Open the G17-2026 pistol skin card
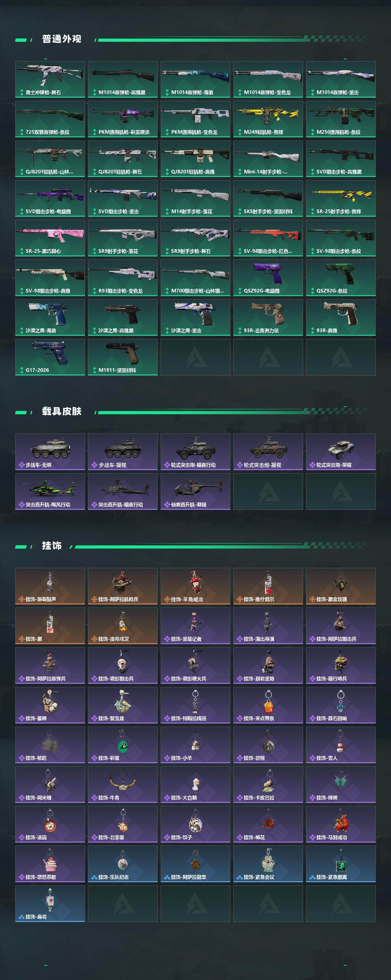Image resolution: width=391 pixels, height=980 pixels. 50,357
